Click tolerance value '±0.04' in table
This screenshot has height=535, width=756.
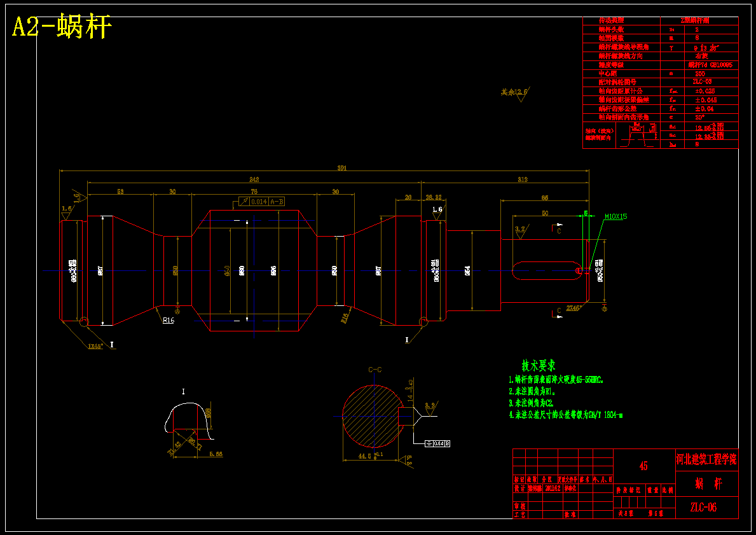[x=704, y=109]
